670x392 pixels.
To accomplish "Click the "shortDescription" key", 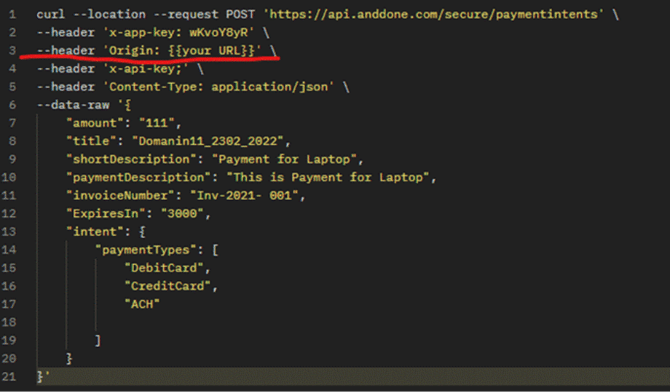I will click(x=131, y=159).
